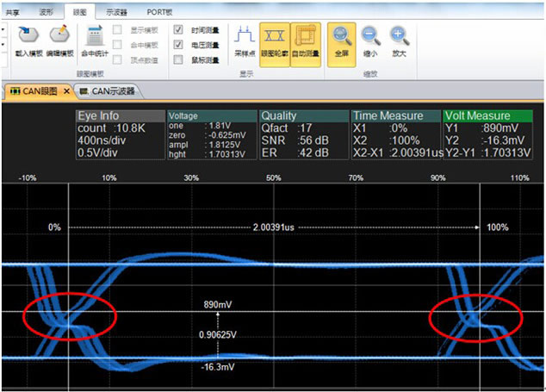The height and width of the screenshot is (392, 546).
Task: Uncheck the 时间测量 time measurement checkbox
Action: pos(178,29)
